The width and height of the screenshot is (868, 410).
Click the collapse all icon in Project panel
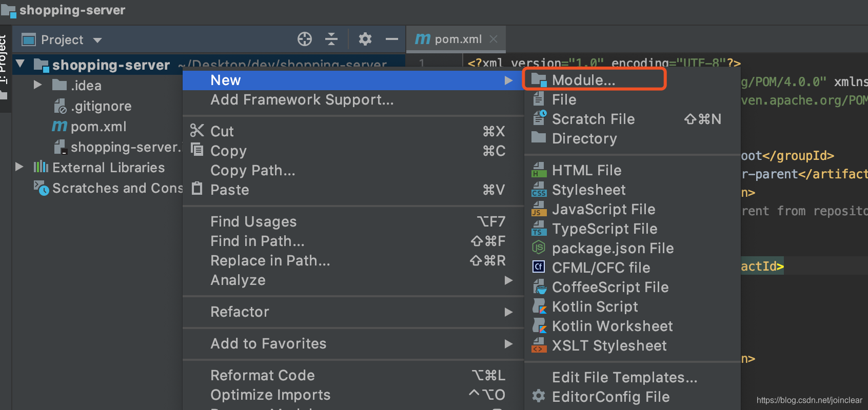click(331, 39)
